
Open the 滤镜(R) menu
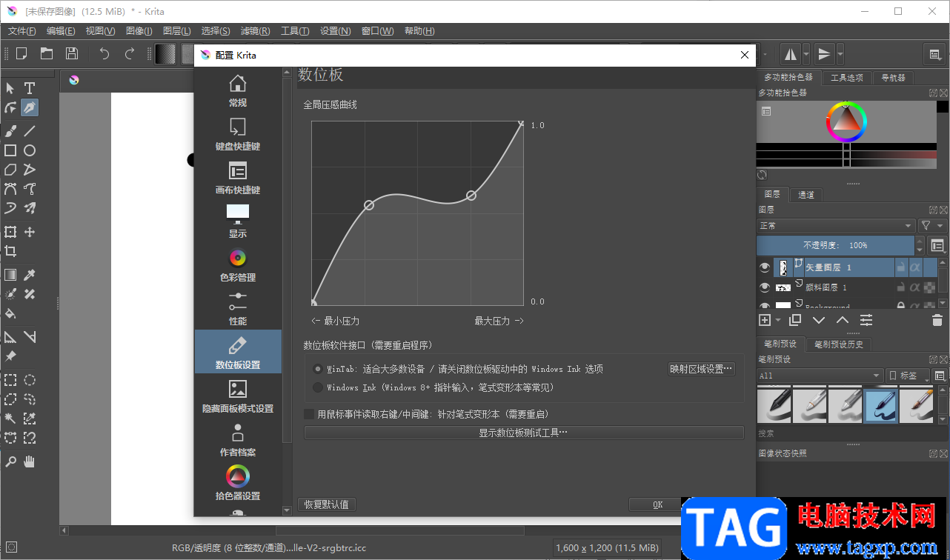[x=255, y=31]
